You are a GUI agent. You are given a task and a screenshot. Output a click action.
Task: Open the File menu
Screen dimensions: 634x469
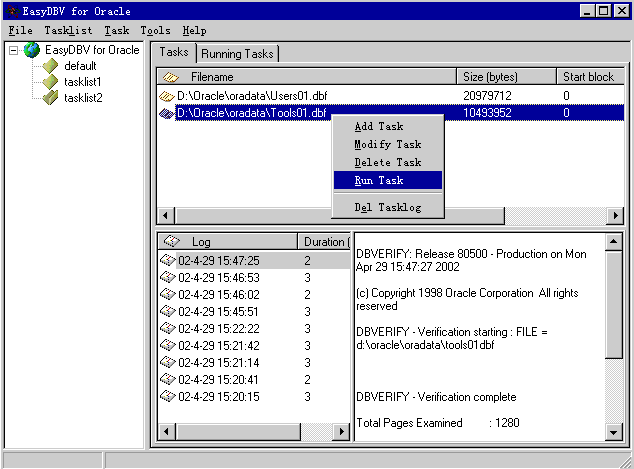coord(21,30)
